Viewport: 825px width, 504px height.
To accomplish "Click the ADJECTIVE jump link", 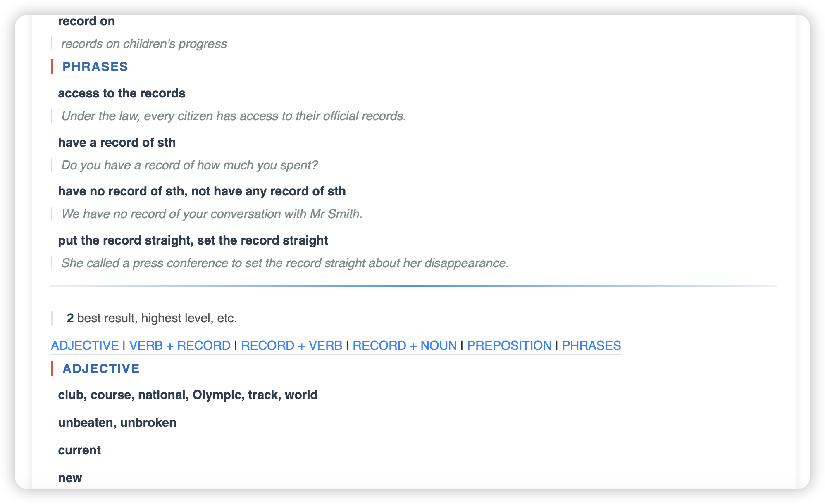I will [85, 345].
